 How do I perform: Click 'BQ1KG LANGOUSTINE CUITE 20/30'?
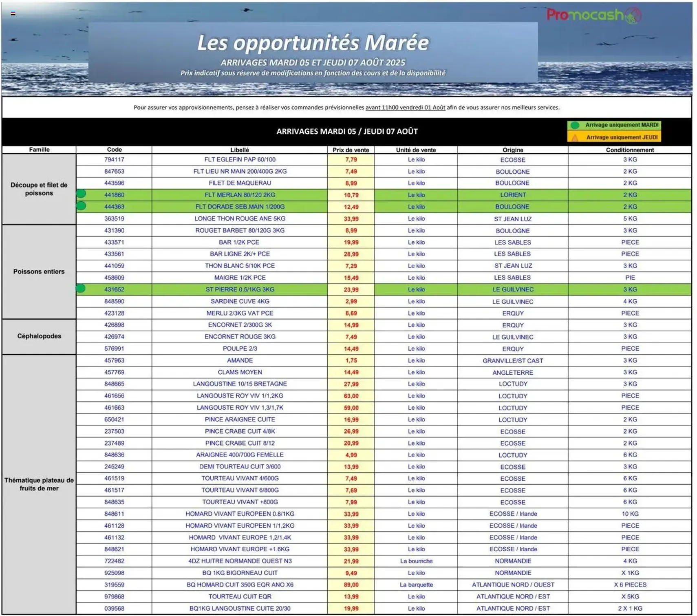coord(240,608)
